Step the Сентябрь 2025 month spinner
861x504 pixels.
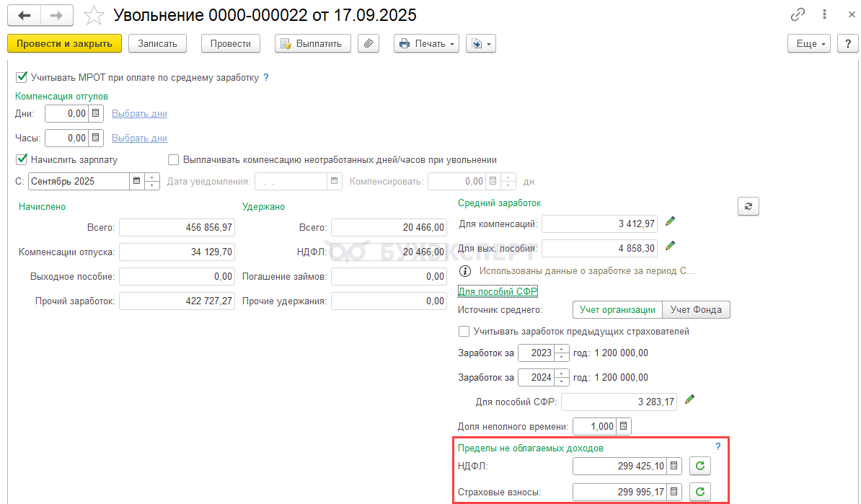(152, 181)
